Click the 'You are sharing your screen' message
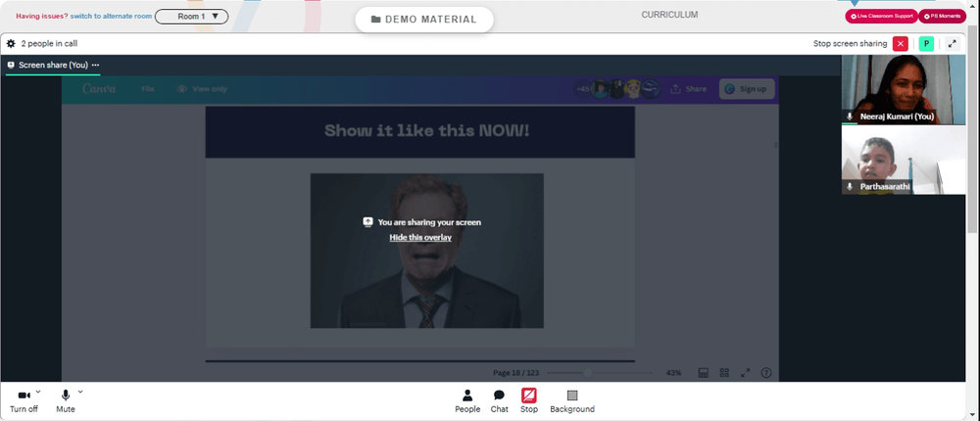 click(x=429, y=222)
